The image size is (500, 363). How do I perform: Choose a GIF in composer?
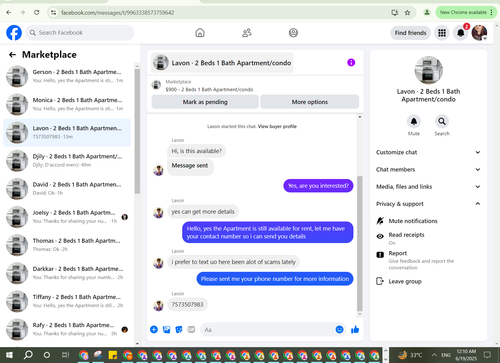point(191,330)
